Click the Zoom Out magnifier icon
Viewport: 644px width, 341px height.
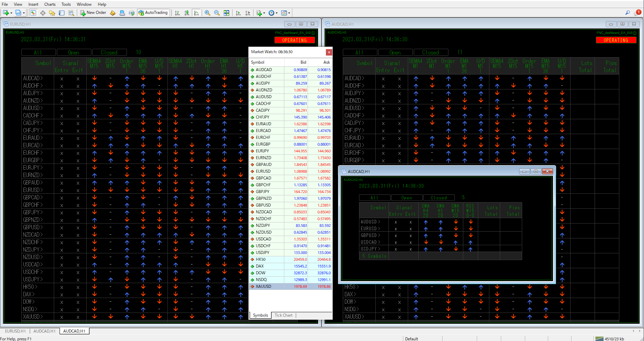[217, 13]
